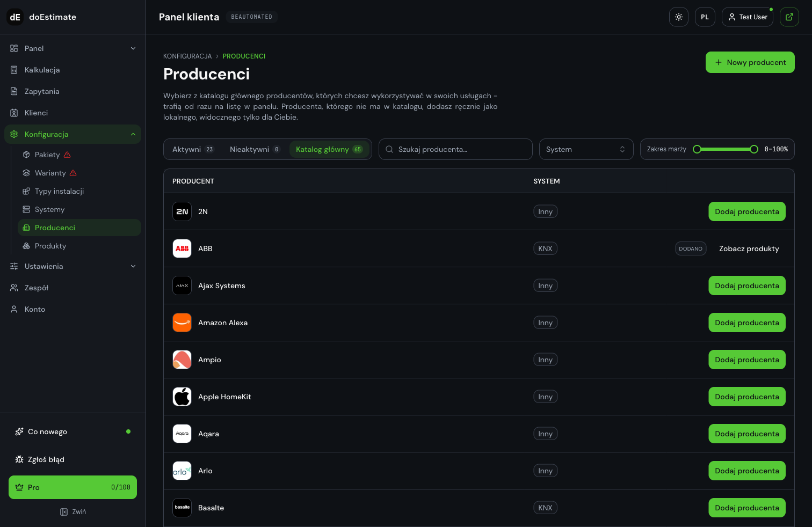
Task: Click the Pro plan usage bar
Action: point(73,487)
